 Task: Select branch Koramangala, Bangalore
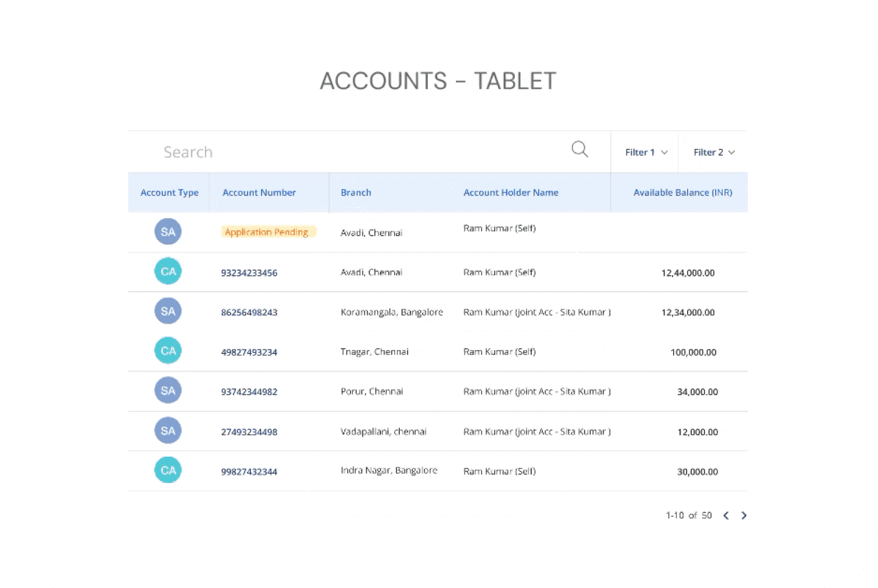392,312
